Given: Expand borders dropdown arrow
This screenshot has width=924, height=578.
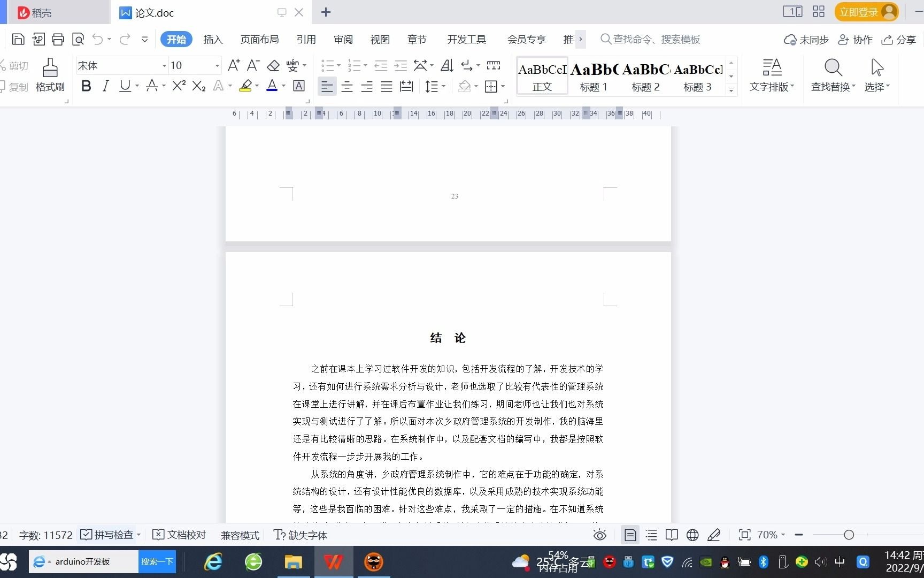Looking at the screenshot, I should pos(503,86).
